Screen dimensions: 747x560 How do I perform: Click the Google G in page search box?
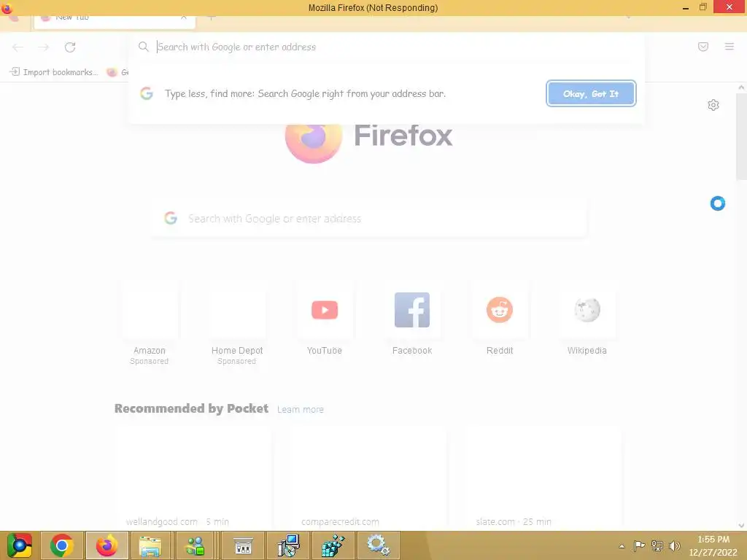(171, 218)
